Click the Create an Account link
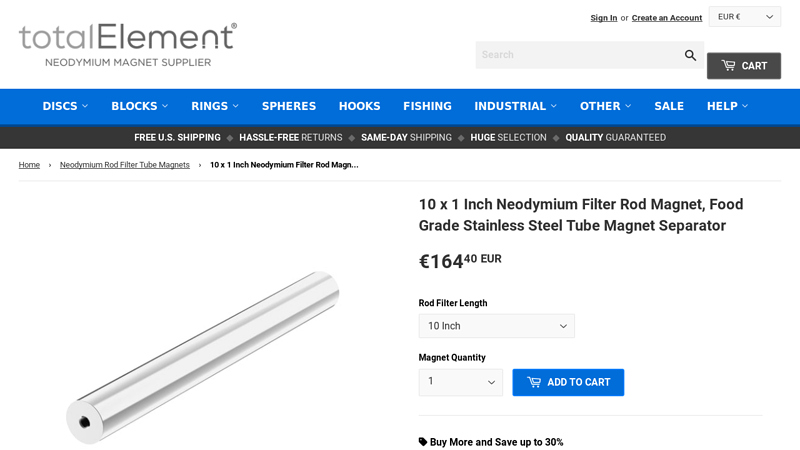Image resolution: width=800 pixels, height=450 pixels. tap(667, 18)
